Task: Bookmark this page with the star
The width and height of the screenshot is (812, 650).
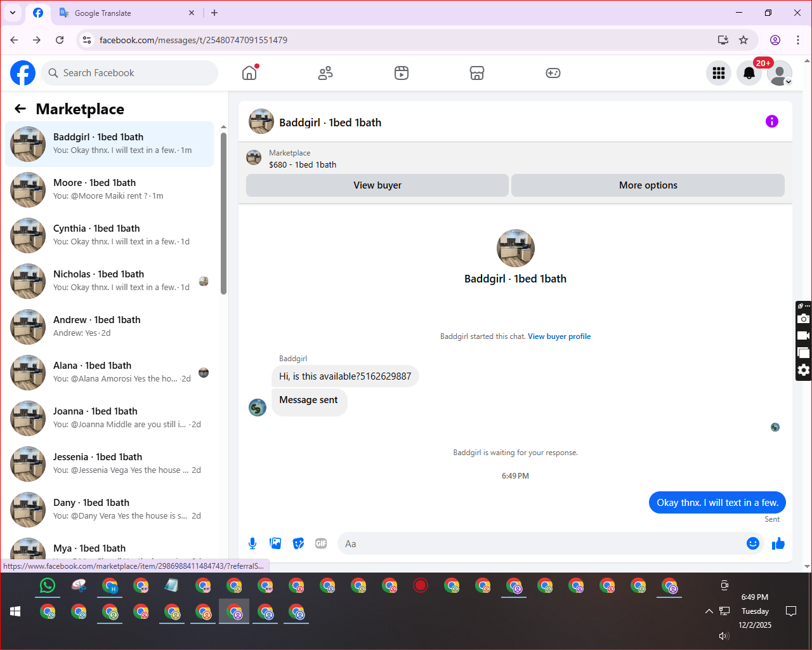Action: 743,40
